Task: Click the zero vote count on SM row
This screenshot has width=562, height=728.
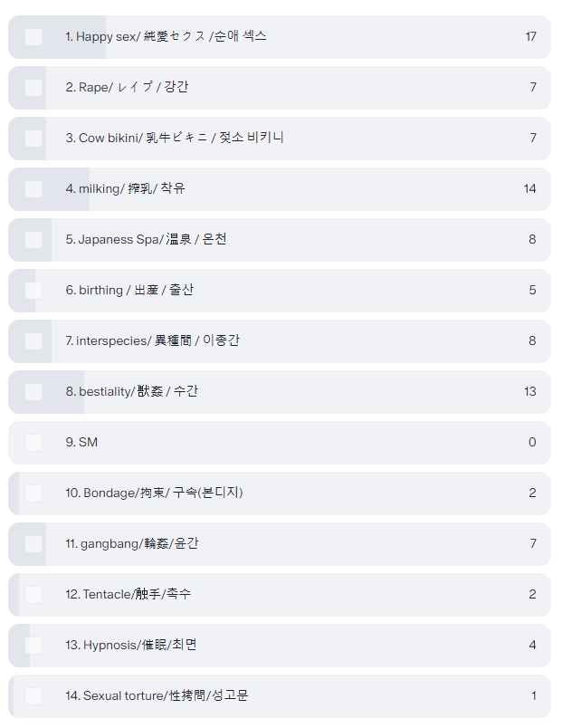Action: [532, 443]
